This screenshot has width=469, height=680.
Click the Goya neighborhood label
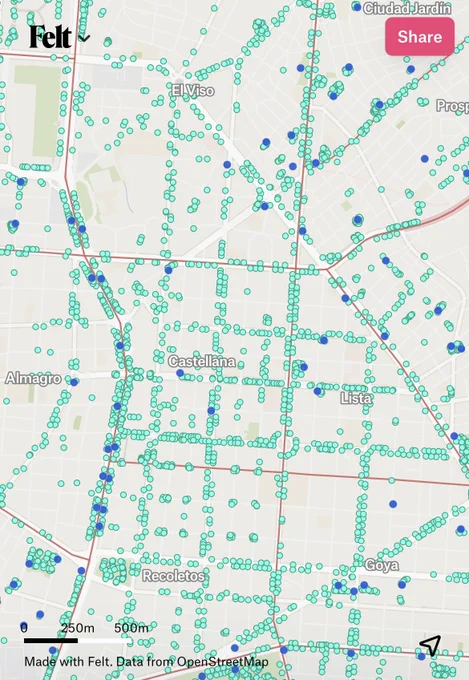click(x=382, y=565)
